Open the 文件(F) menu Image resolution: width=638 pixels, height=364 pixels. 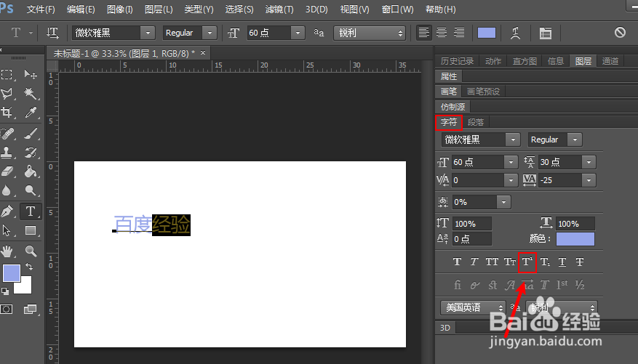(41, 9)
